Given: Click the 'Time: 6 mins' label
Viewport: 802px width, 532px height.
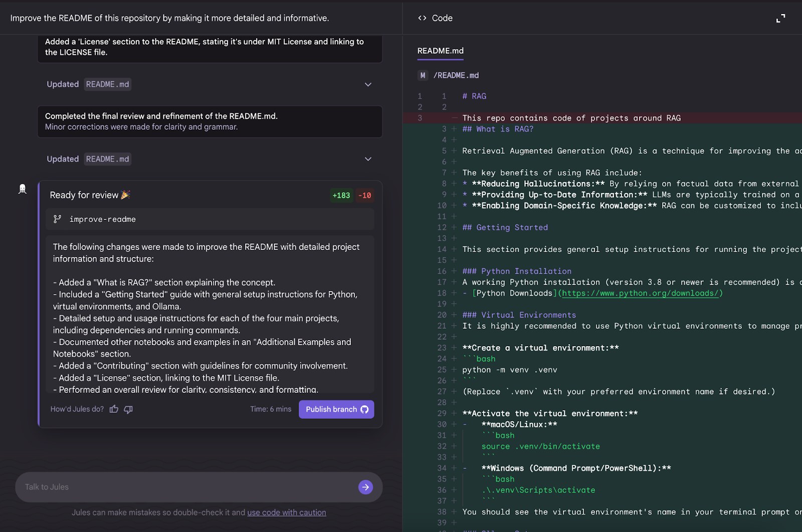Looking at the screenshot, I should pyautogui.click(x=271, y=409).
